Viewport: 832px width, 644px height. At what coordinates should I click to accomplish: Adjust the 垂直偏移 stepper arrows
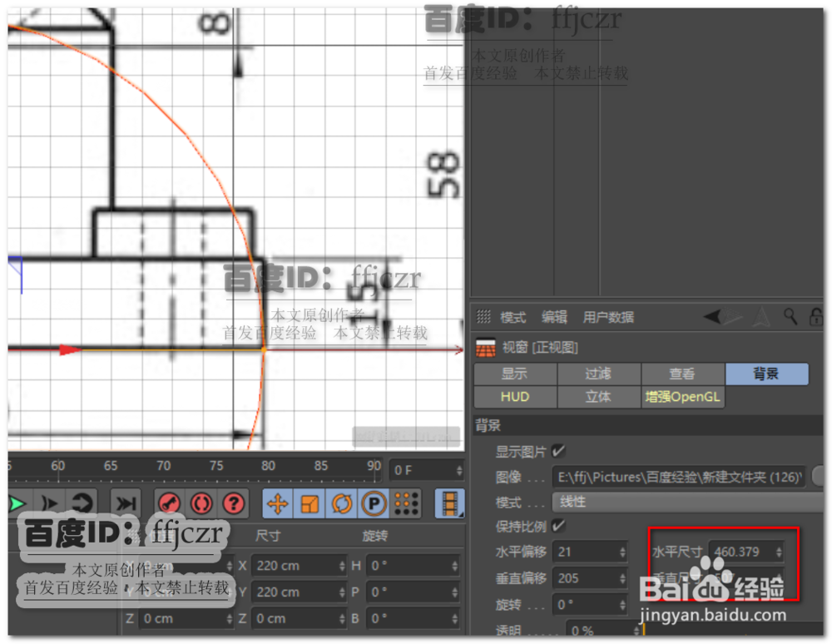click(x=623, y=578)
